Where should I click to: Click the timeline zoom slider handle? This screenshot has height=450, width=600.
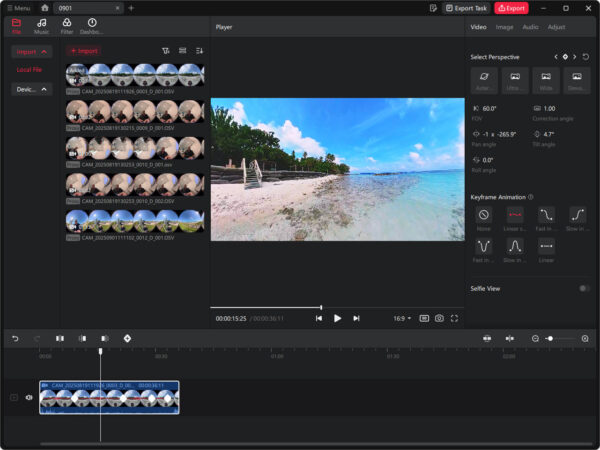pos(550,339)
